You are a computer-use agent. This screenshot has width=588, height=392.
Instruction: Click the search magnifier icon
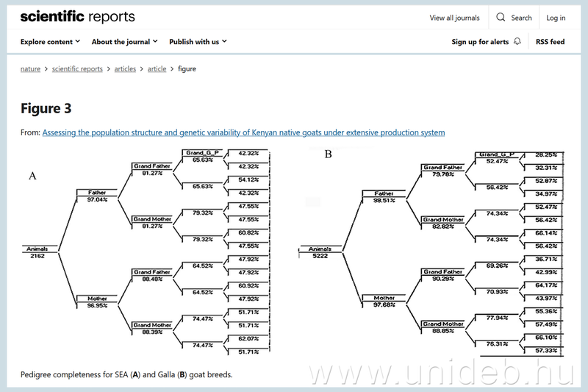(501, 18)
